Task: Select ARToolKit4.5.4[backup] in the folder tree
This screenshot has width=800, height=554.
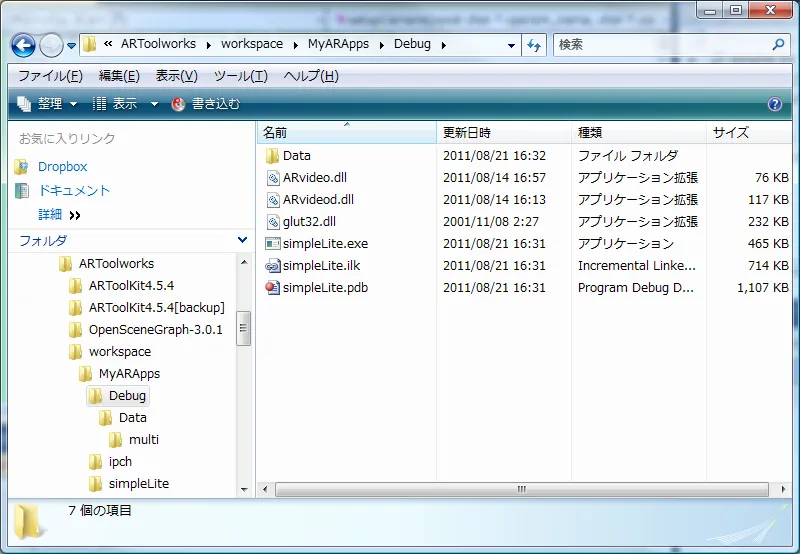Action: pyautogui.click(x=157, y=307)
